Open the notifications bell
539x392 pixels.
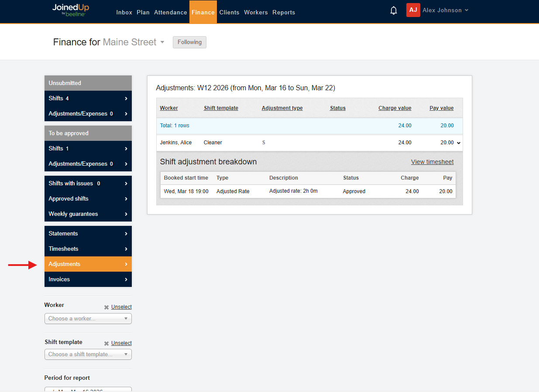click(x=393, y=10)
